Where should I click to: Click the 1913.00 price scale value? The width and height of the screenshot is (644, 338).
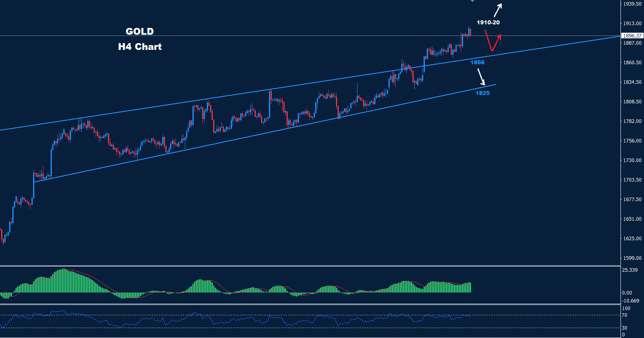pos(632,24)
